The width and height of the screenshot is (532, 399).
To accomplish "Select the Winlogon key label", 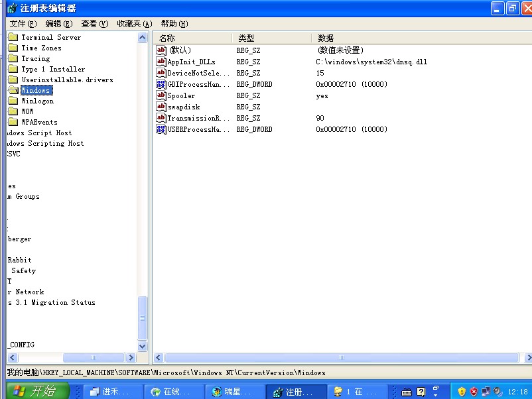I will [x=38, y=101].
